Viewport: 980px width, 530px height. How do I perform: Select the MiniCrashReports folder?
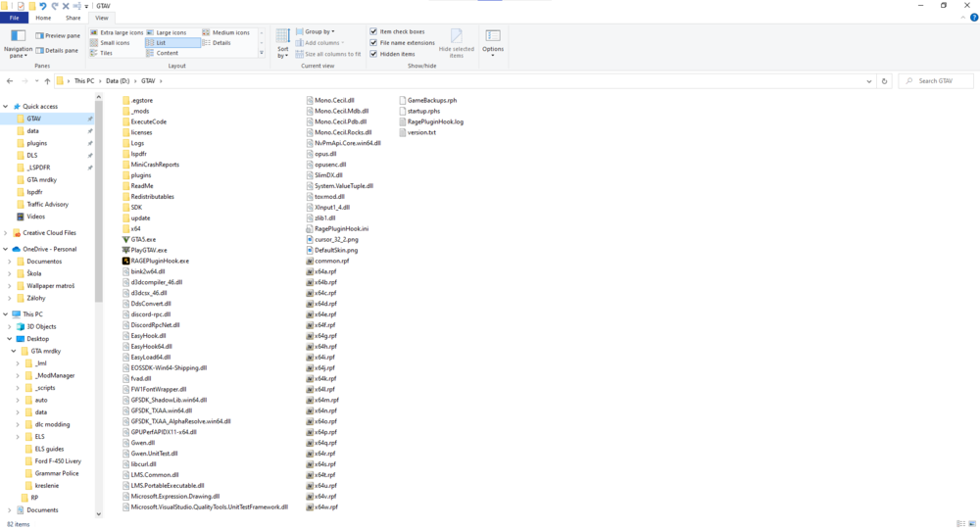tap(151, 165)
